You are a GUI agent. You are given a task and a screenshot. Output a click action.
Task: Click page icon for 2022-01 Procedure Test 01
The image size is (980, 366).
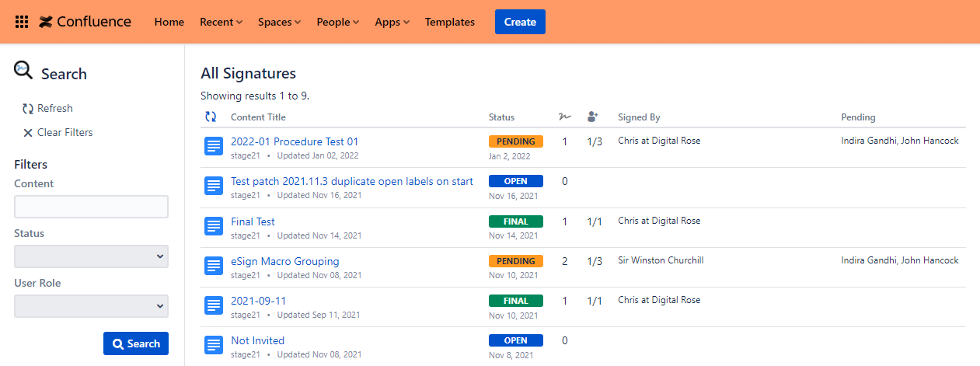click(x=214, y=146)
